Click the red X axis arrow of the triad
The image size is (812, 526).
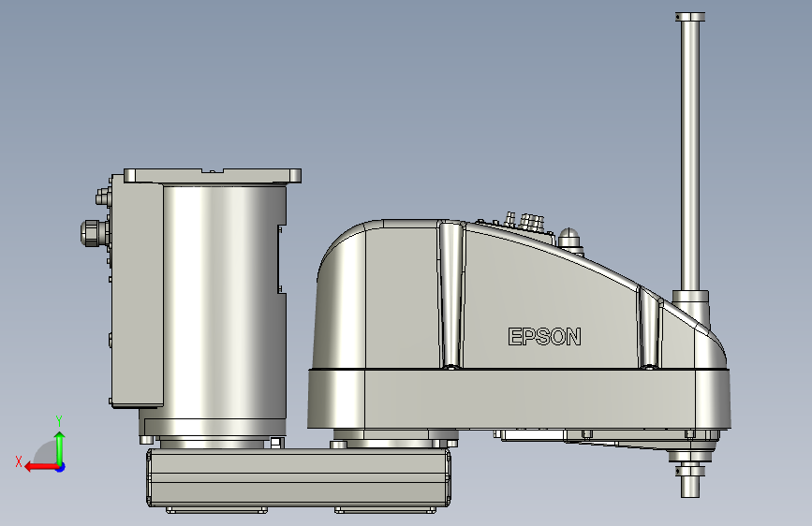(x=41, y=467)
